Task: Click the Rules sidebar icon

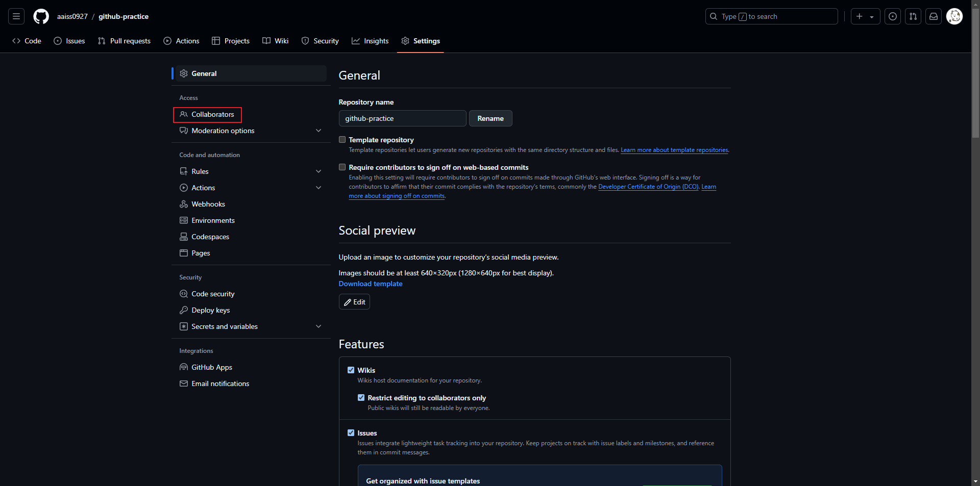Action: [x=184, y=171]
